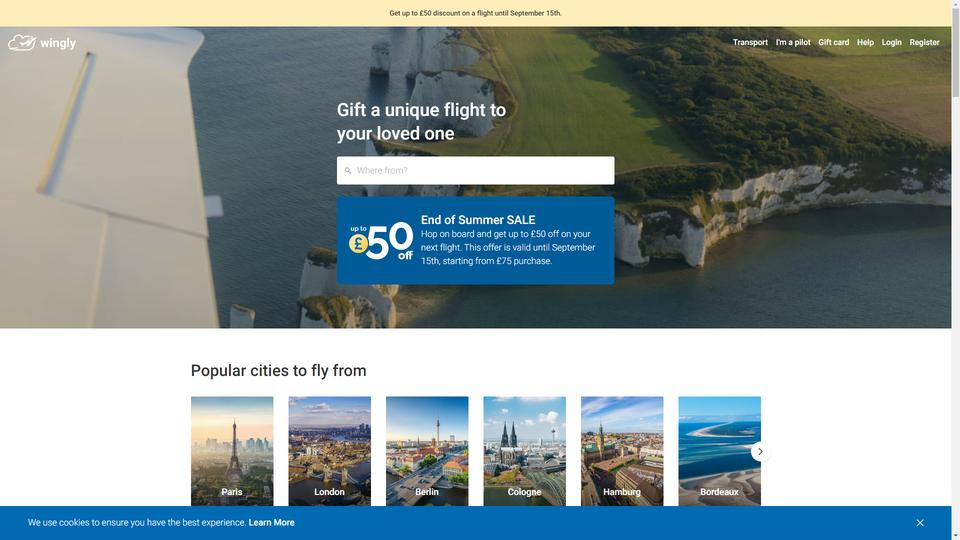This screenshot has width=960, height=540.
Task: Select the Hamburg city card
Action: point(621,451)
